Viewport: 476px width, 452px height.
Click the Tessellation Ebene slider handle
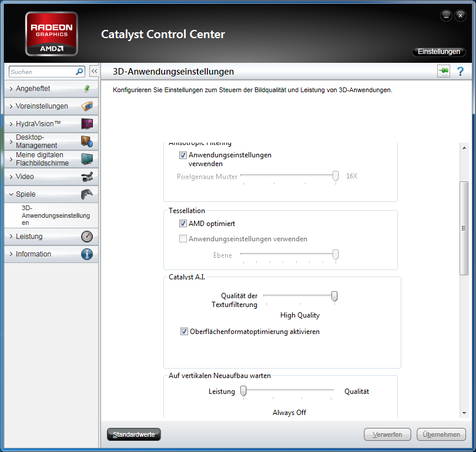336,255
